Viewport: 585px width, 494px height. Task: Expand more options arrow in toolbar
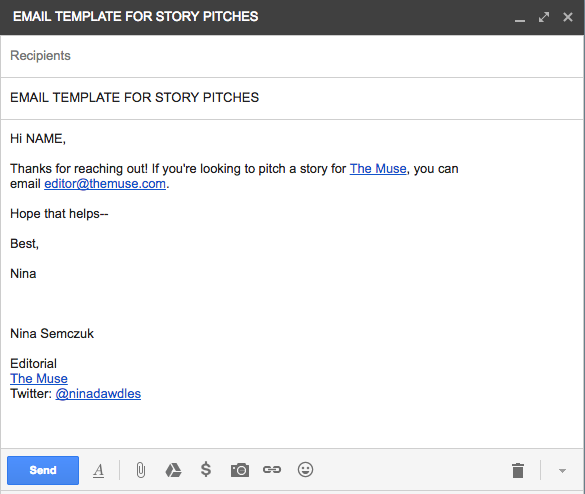click(x=562, y=470)
